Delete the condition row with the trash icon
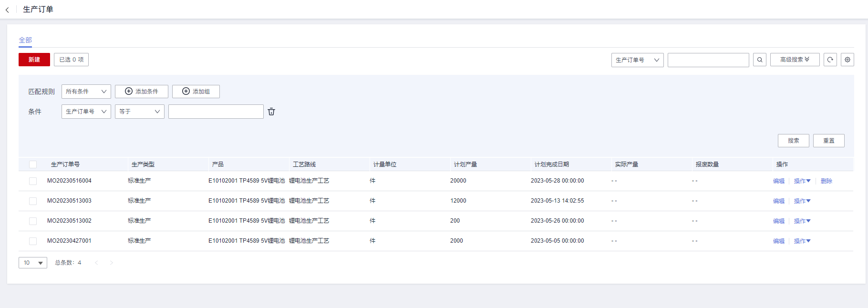The height and width of the screenshot is (308, 868). 271,112
